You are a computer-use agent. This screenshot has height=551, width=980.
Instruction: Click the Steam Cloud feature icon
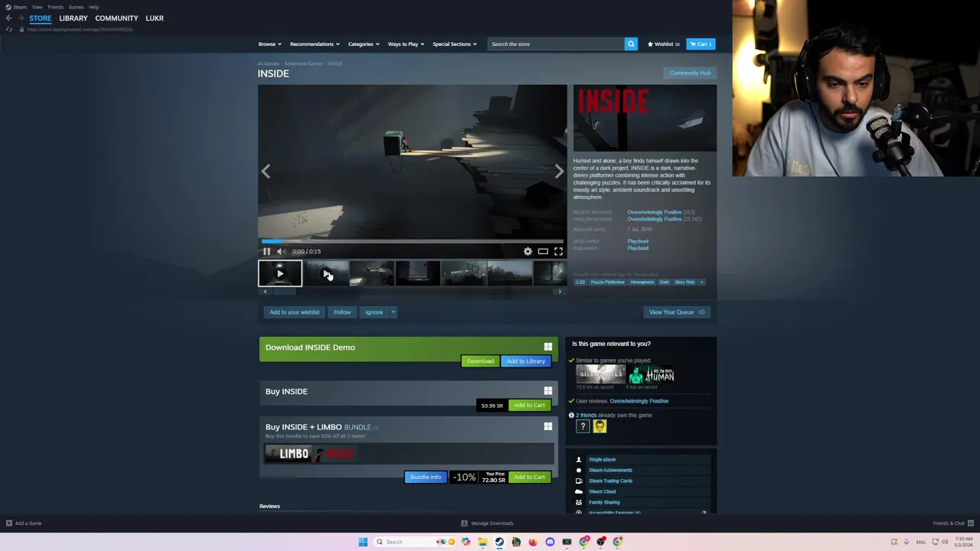click(579, 491)
